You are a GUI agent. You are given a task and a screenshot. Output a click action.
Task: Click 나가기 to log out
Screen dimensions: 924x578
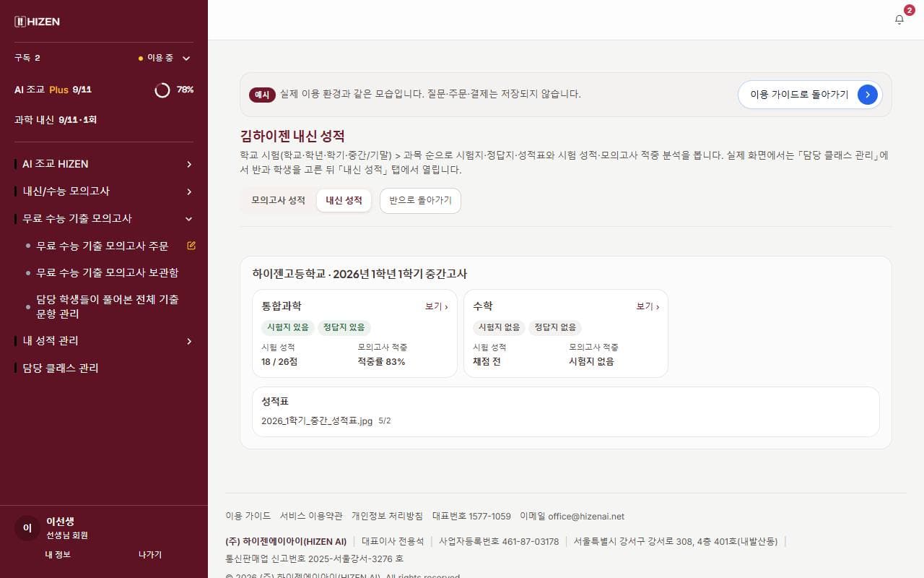click(150, 554)
